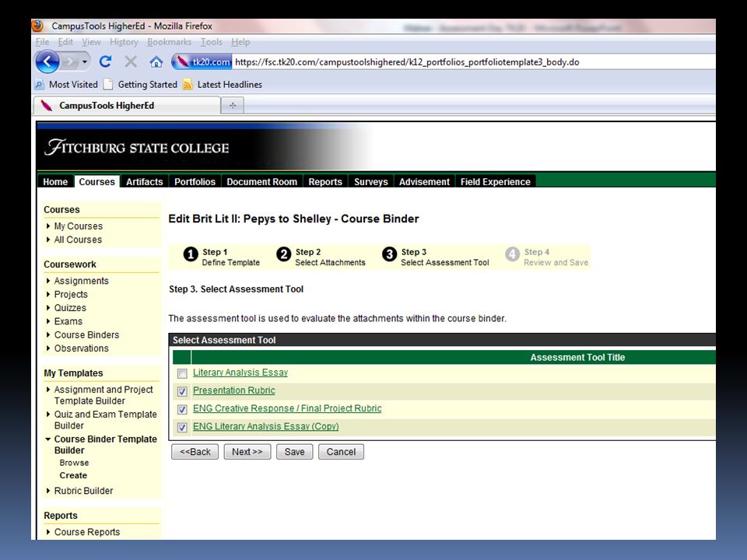The height and width of the screenshot is (560, 747).
Task: Go to Step 4 Review and Save
Action: pos(546,257)
